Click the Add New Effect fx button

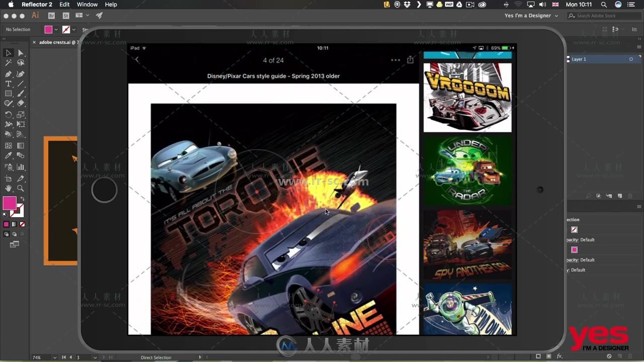coord(559,356)
